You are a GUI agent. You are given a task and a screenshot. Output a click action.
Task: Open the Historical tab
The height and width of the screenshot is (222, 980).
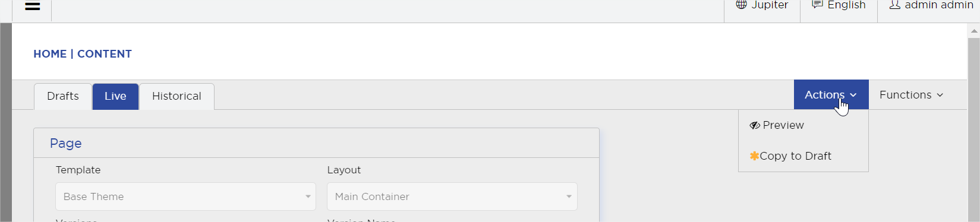coord(177,96)
